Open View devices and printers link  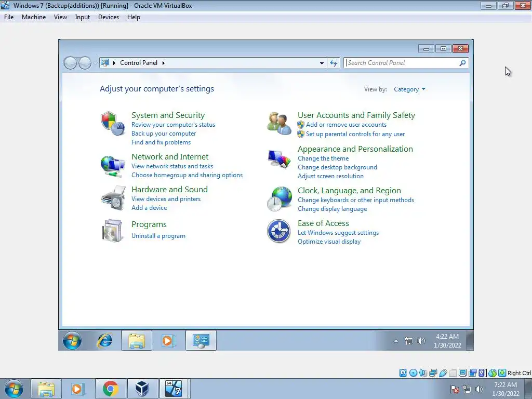click(166, 199)
